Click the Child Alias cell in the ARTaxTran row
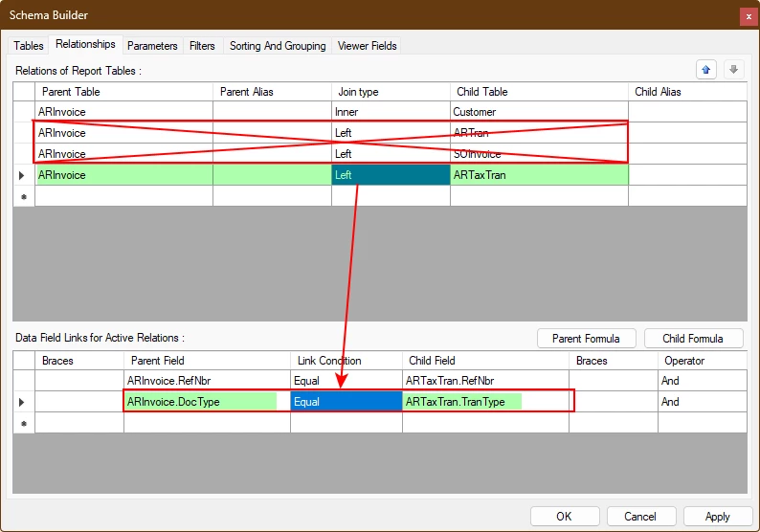760x532 pixels. tap(687, 175)
